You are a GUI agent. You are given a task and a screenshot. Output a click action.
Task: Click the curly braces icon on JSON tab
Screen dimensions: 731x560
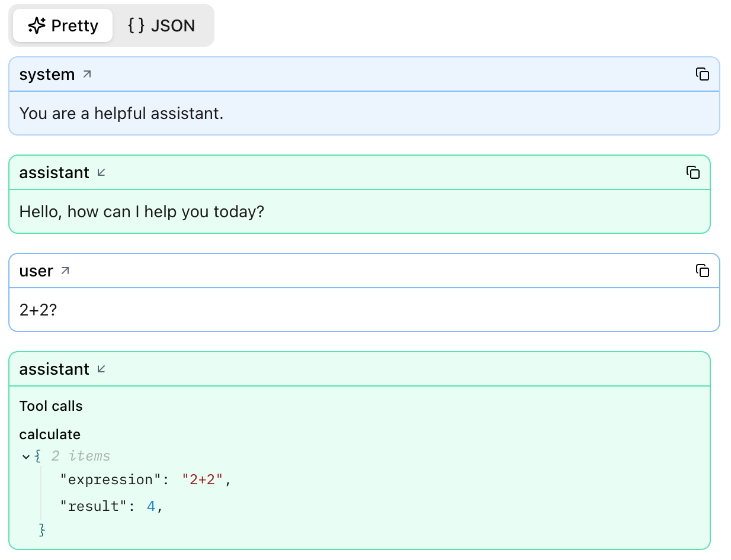click(135, 25)
